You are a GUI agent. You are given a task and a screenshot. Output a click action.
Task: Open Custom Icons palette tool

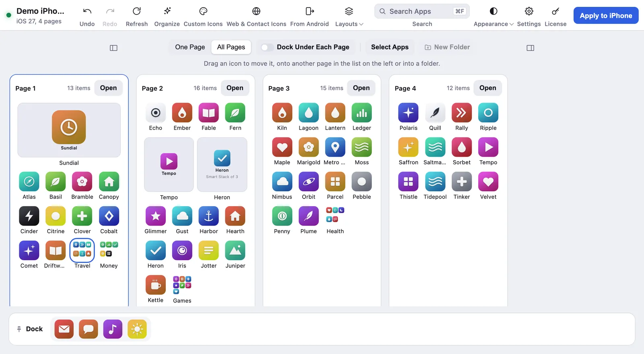(203, 11)
